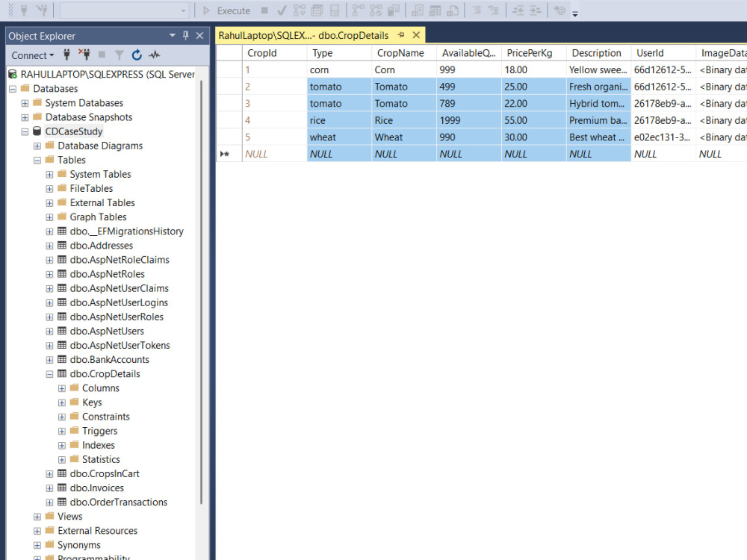
Task: Click the 'Premium ba...' description cell
Action: pyautogui.click(x=598, y=120)
